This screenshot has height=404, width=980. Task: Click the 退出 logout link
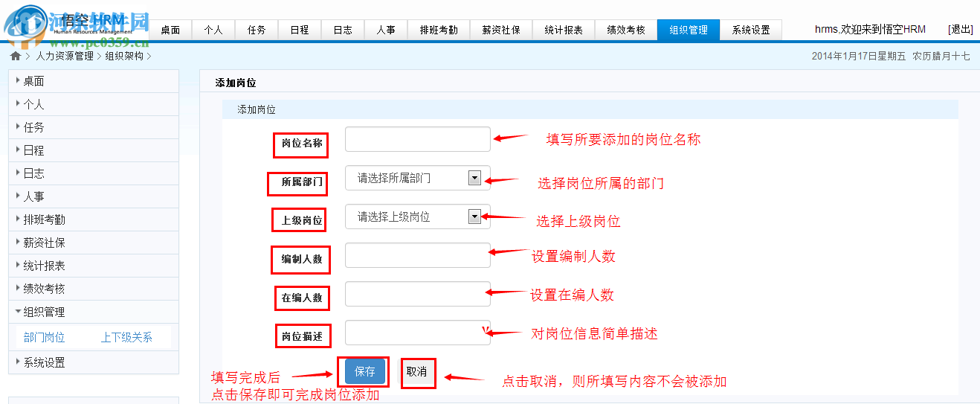tap(961, 29)
